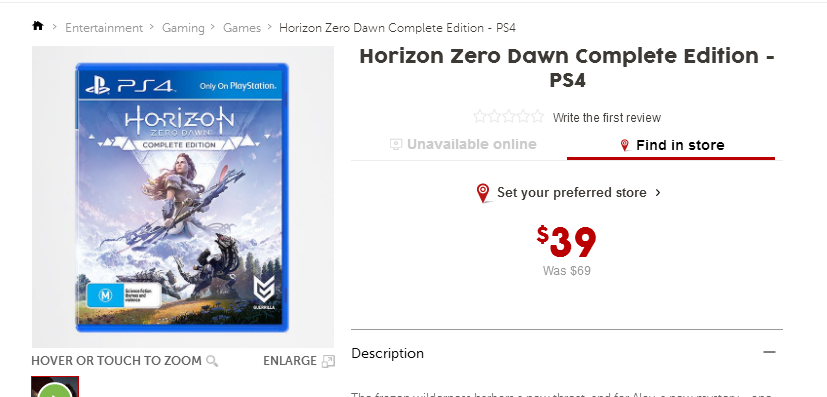The height and width of the screenshot is (397, 827).
Task: Go to the home breadcrumb icon
Action: pos(37,26)
